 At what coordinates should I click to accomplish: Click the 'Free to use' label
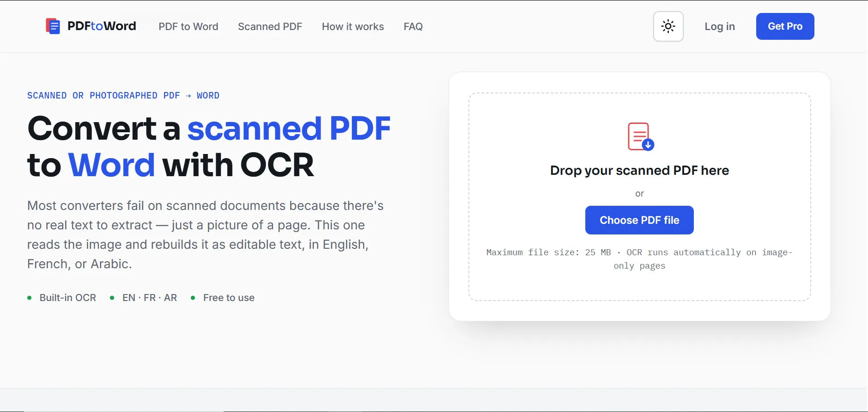[x=229, y=298]
